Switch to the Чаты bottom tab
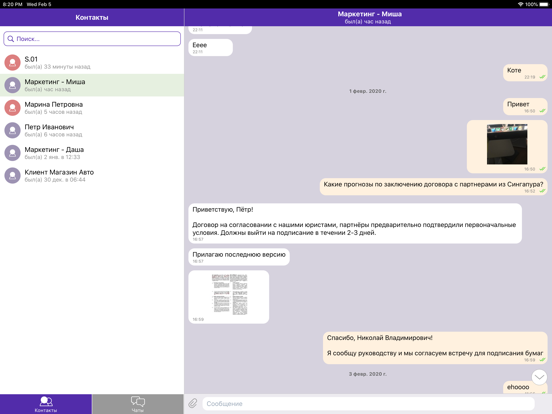552x414 pixels. point(138,404)
